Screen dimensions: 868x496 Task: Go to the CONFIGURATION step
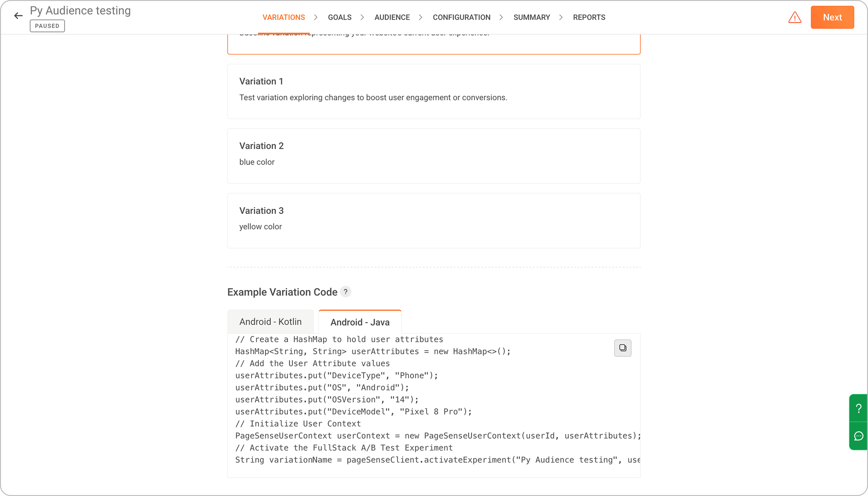pyautogui.click(x=461, y=17)
